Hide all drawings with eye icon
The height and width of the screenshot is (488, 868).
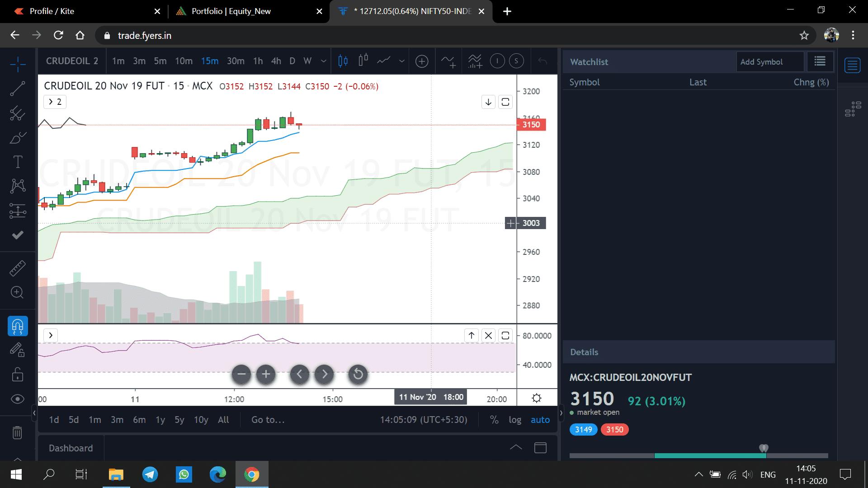tap(18, 399)
